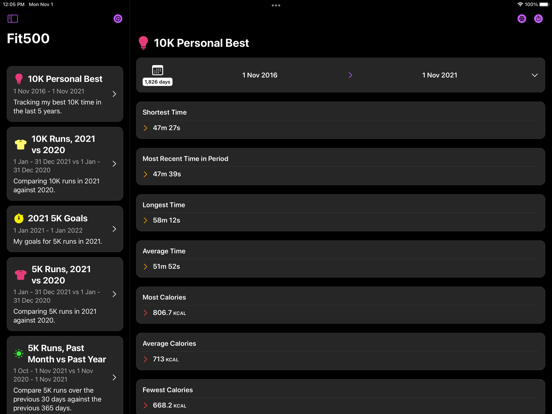This screenshot has width=552, height=414.
Task: Tap the 1,826 days badge
Action: (157, 82)
